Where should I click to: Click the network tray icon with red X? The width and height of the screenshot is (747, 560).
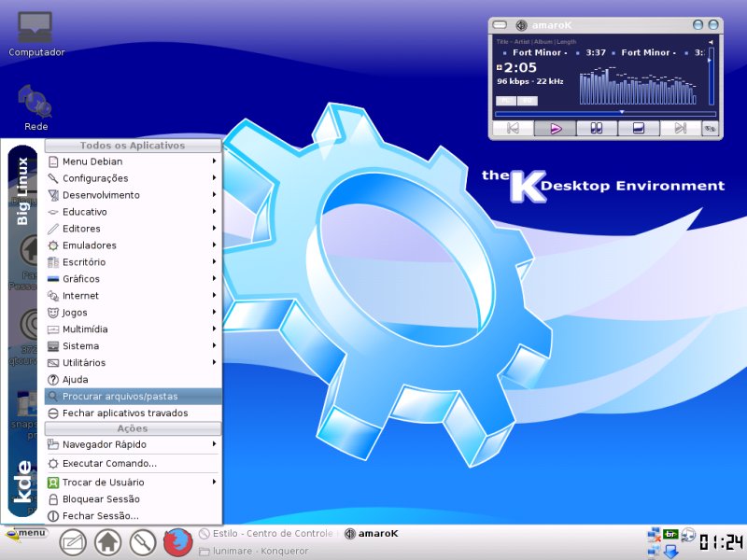tap(655, 535)
